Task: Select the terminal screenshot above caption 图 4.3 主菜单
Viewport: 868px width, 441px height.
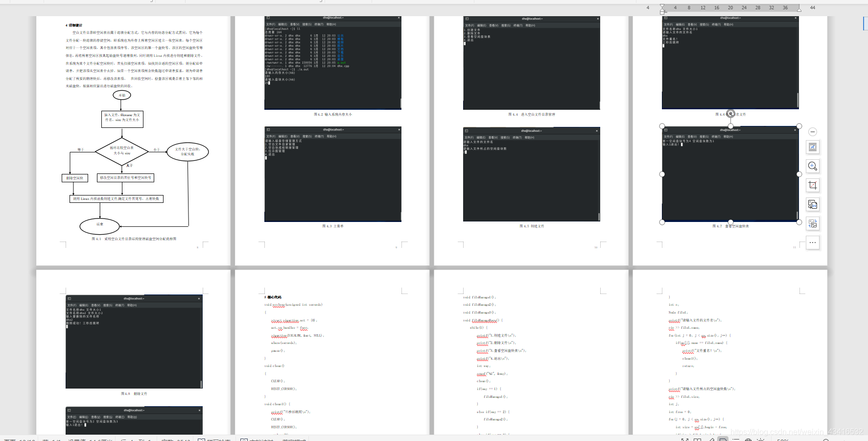Action: click(x=333, y=174)
